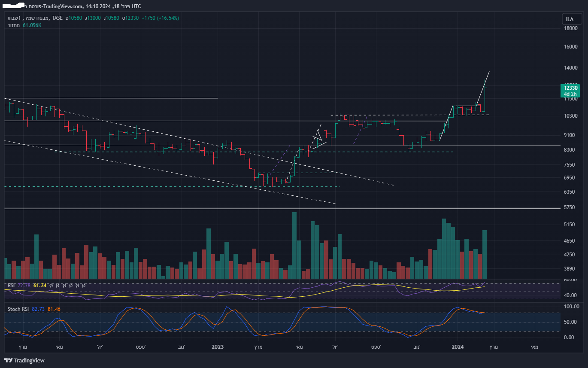Click the green 12330 current price label
Screen dimensions: 588x368
click(570, 88)
